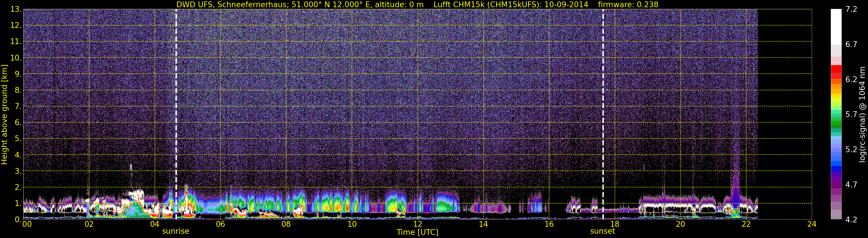Click the 12 tick on the time axis
The height and width of the screenshot is (238, 868).
(x=417, y=224)
